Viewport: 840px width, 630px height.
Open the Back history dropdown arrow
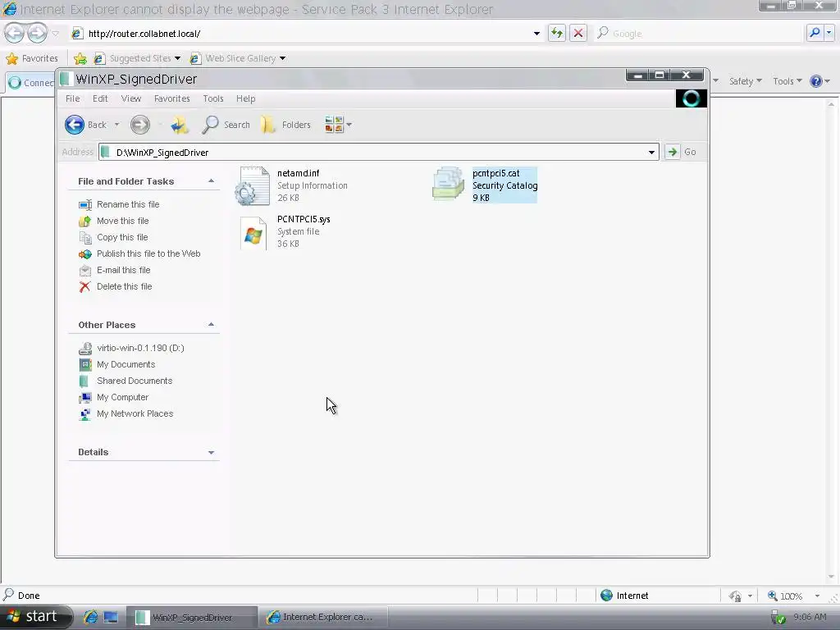(116, 125)
